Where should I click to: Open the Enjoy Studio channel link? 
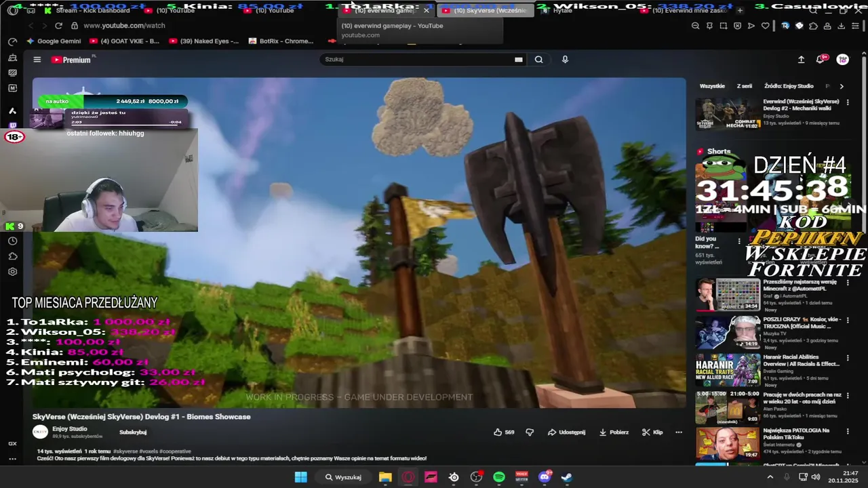pyautogui.click(x=70, y=429)
